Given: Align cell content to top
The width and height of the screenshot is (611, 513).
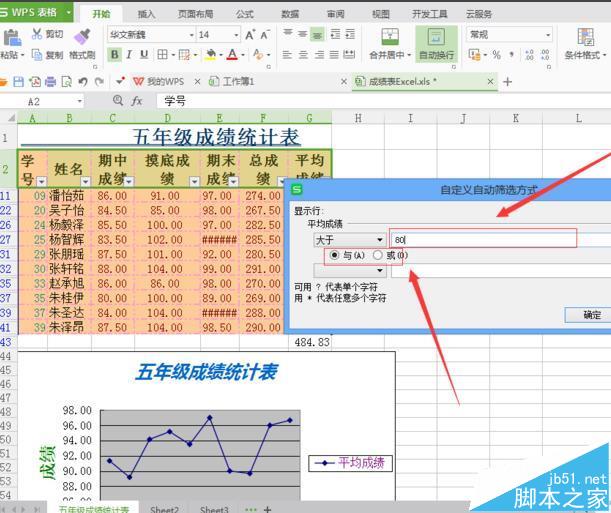Looking at the screenshot, I should [288, 33].
